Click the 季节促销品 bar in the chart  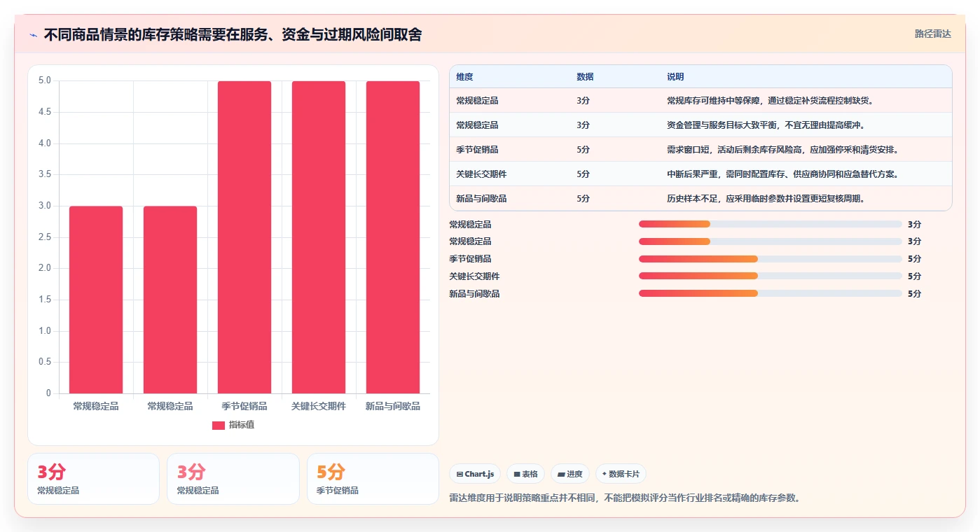tap(244, 237)
